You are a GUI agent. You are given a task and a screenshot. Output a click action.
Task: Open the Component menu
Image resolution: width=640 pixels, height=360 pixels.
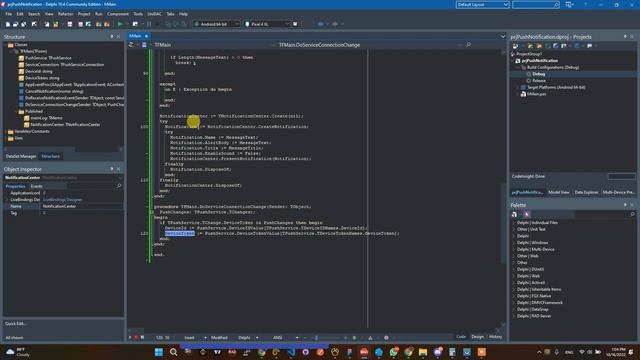(x=118, y=14)
